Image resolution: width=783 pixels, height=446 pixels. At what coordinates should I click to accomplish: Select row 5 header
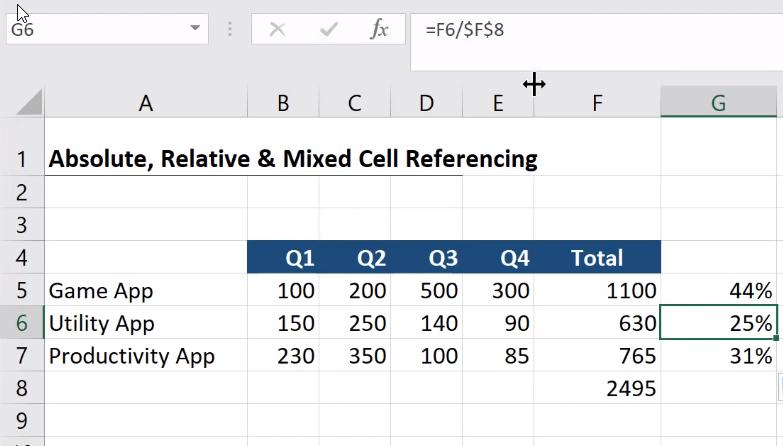tap(22, 290)
